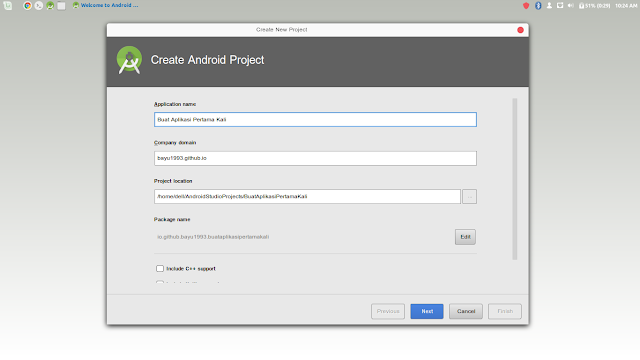Click the Finish button
640x360 pixels.
pos(505,311)
